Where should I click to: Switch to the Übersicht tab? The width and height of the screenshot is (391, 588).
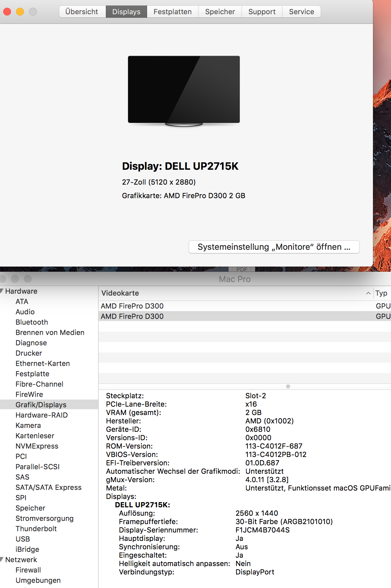(82, 12)
